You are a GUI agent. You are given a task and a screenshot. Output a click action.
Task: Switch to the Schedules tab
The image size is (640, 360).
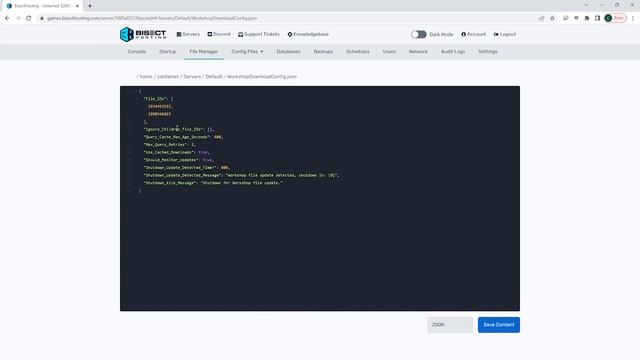pyautogui.click(x=358, y=51)
